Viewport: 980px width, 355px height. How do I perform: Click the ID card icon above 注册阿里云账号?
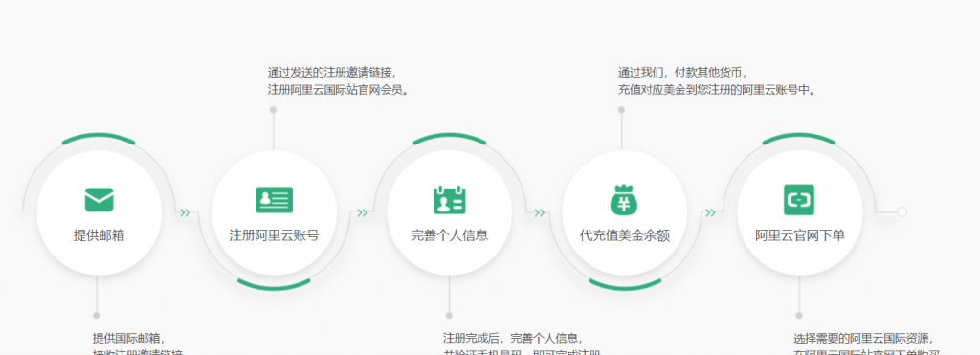click(274, 200)
